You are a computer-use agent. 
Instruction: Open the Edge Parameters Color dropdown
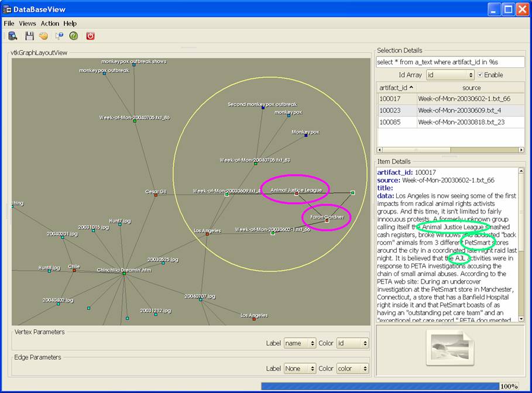tap(352, 368)
